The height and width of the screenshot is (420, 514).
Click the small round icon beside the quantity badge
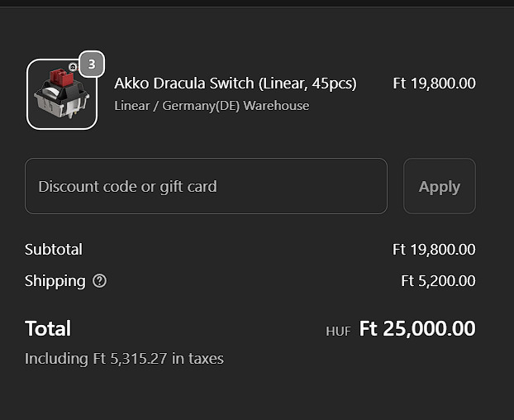pos(74,66)
